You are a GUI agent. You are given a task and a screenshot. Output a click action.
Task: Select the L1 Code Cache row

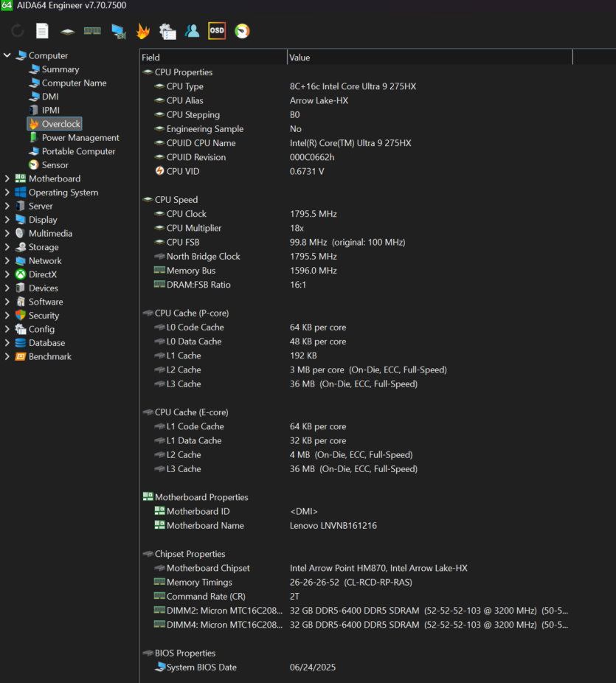[356, 426]
